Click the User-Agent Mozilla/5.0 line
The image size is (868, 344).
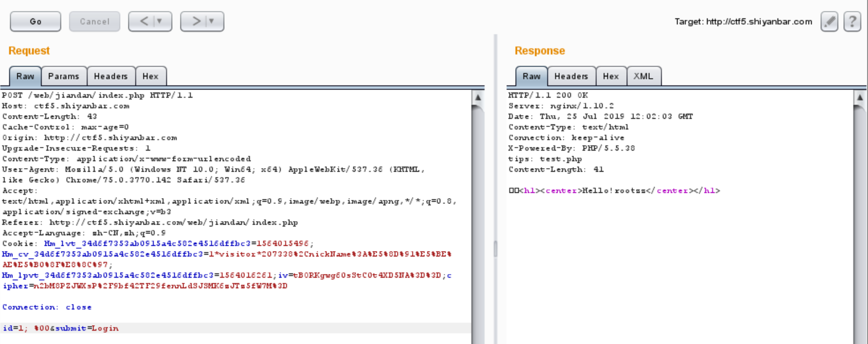[214, 169]
